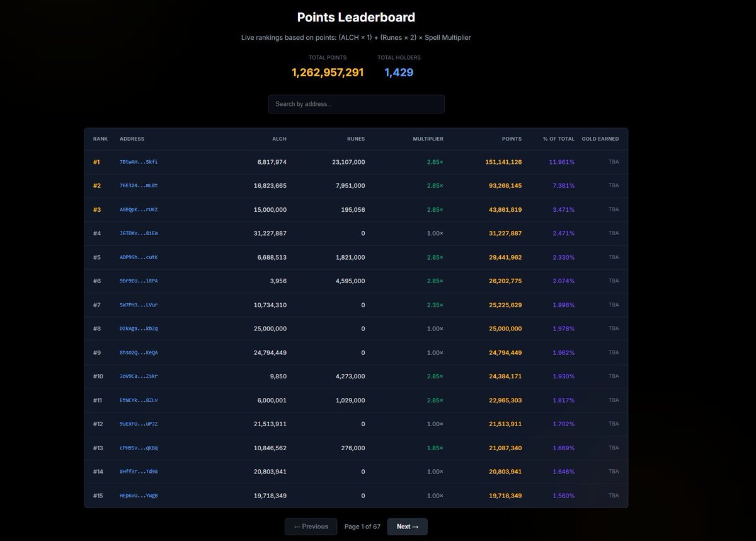756x541 pixels.
Task: Select address 8Hff3r...Td98
Action: 139,472
